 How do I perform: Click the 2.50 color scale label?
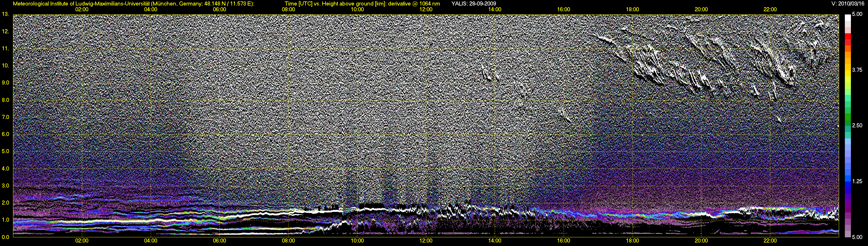point(857,125)
